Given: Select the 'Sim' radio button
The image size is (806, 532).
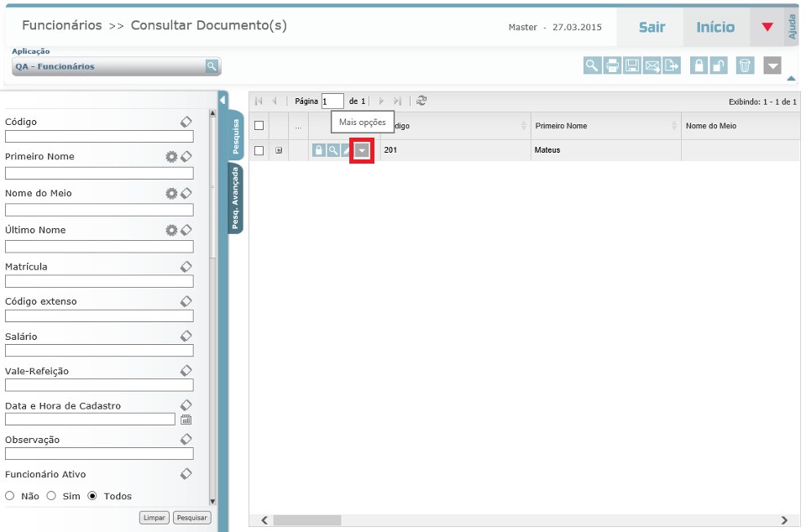Looking at the screenshot, I should pos(51,496).
